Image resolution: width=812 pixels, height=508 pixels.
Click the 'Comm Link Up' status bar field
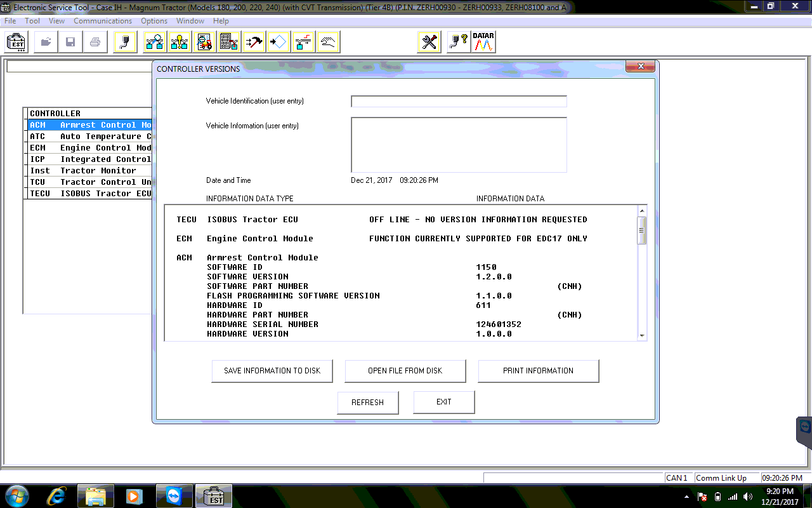pyautogui.click(x=726, y=478)
